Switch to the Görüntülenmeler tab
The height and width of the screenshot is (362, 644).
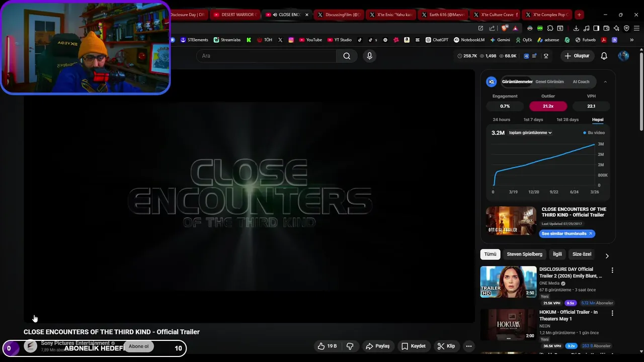pos(517,81)
